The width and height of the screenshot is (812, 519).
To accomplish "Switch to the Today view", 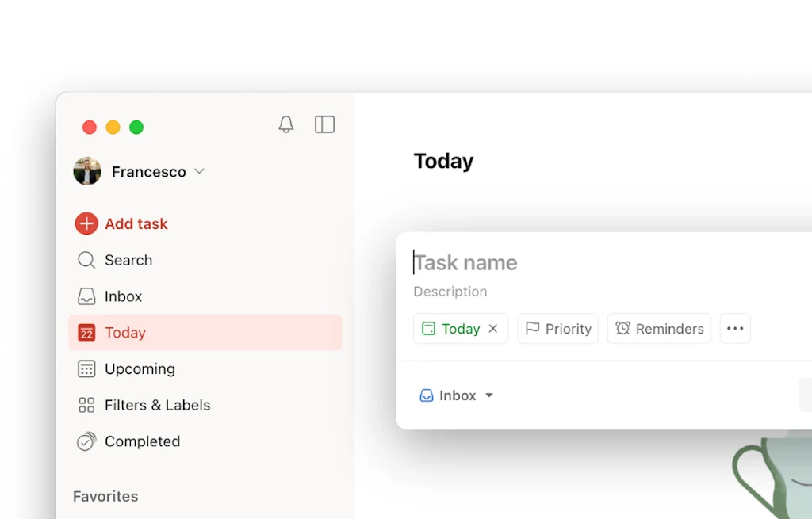I will click(125, 333).
